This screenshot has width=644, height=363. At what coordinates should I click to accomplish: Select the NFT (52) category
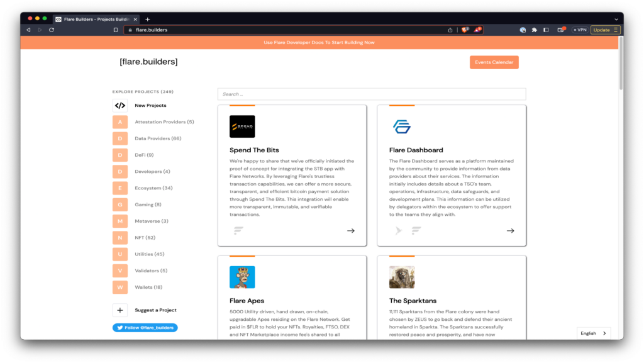pyautogui.click(x=145, y=238)
